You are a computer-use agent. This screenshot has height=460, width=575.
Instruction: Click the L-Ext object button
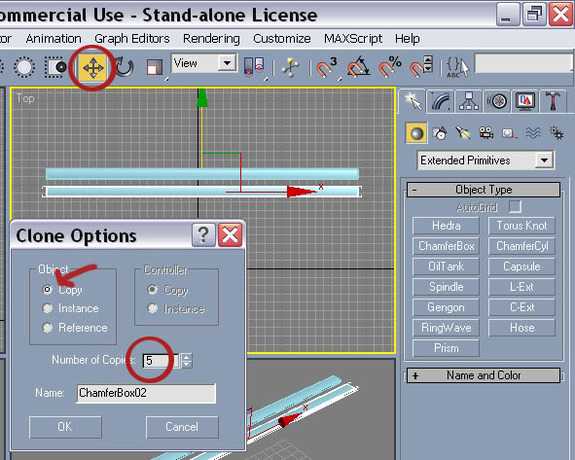(522, 287)
